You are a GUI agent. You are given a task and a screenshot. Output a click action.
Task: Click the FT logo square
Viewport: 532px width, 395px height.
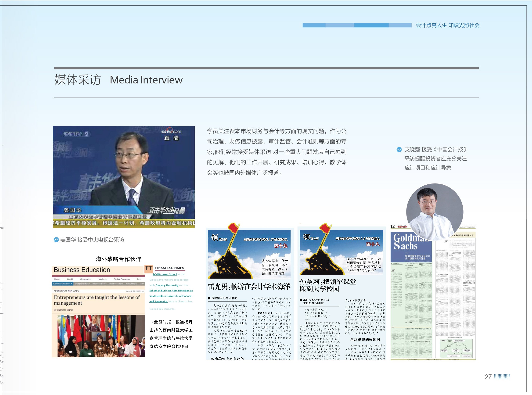pyautogui.click(x=148, y=269)
